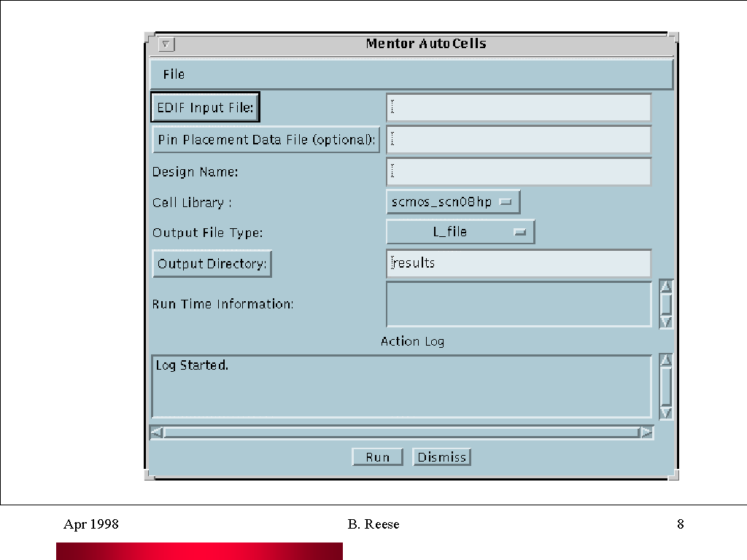Screen dimensions: 747x560
Task: Open the File menu
Action: 174,74
